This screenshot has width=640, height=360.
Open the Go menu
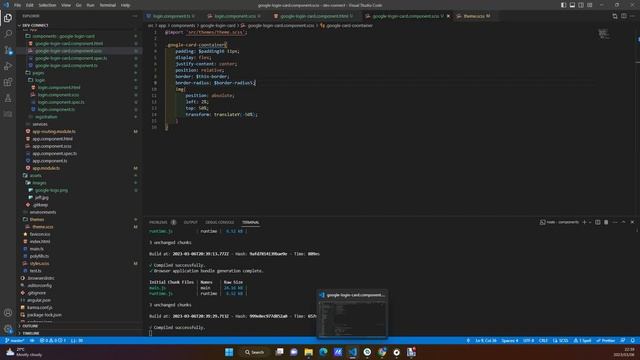[78, 5]
